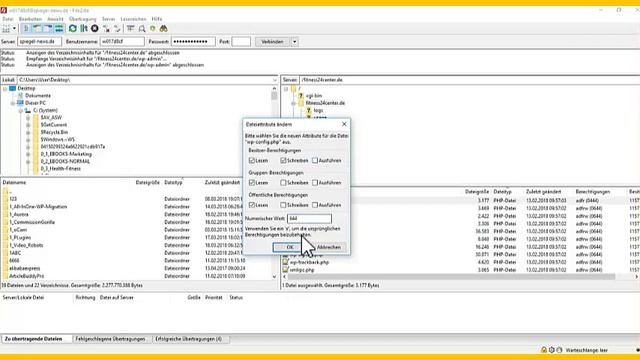Open the Hilfe menu
The width and height of the screenshot is (640, 360).
tap(157, 19)
